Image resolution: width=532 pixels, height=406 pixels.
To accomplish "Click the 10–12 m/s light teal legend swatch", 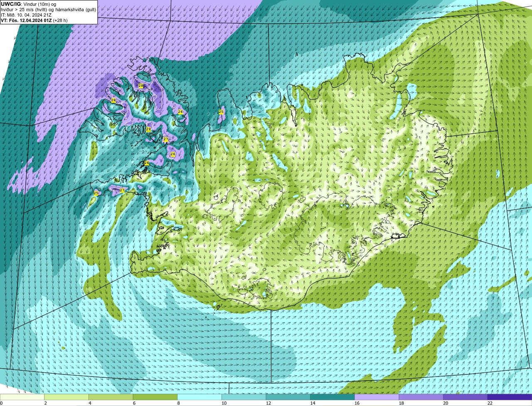I will click(x=244, y=397).
